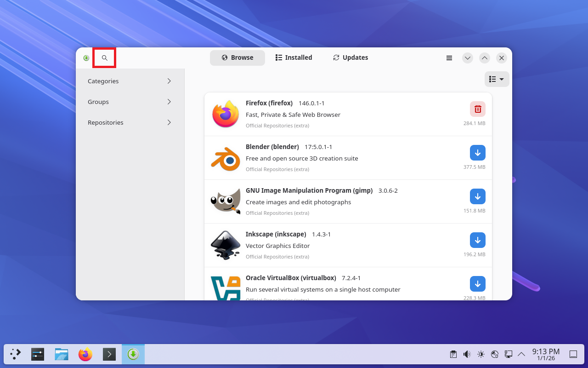Switch to the Installed tab
588x368 pixels.
[x=294, y=57]
